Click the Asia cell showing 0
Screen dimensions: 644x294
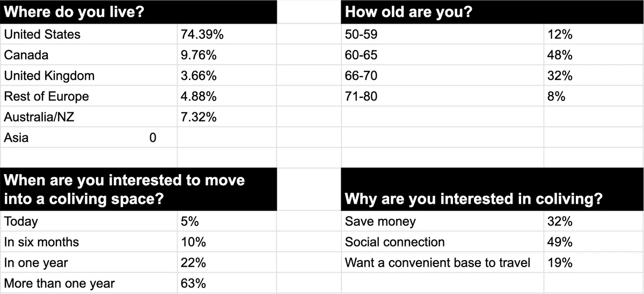89,138
